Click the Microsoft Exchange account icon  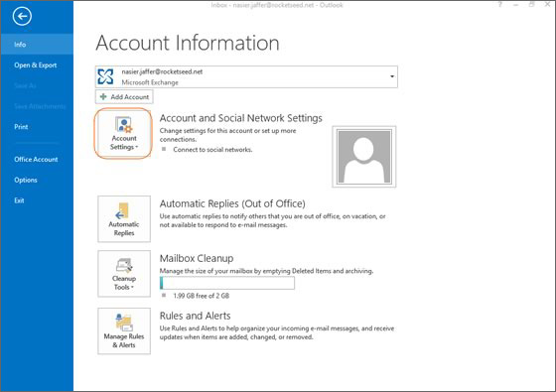click(105, 76)
